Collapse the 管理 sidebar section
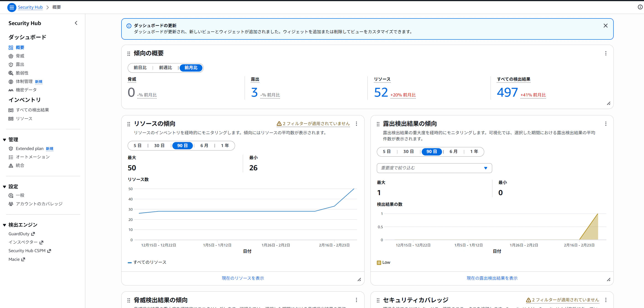The width and height of the screenshot is (644, 308). pos(5,140)
